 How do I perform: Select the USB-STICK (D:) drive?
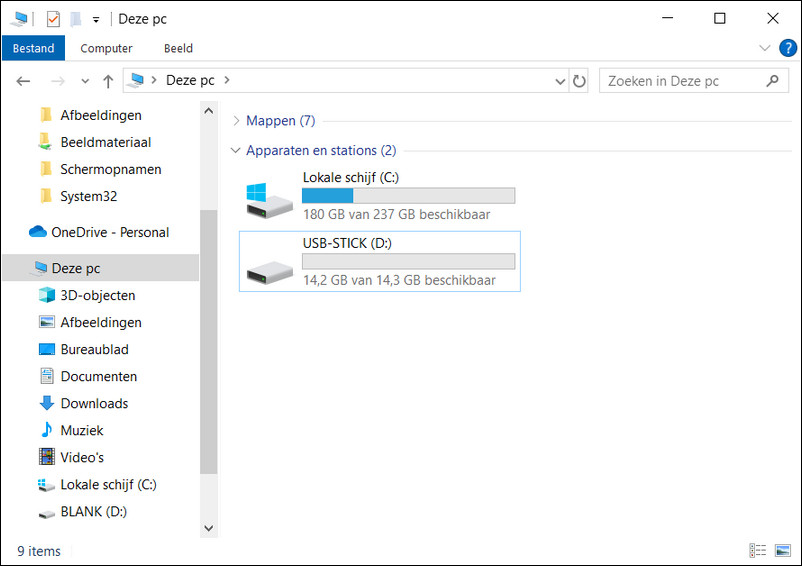[380, 261]
